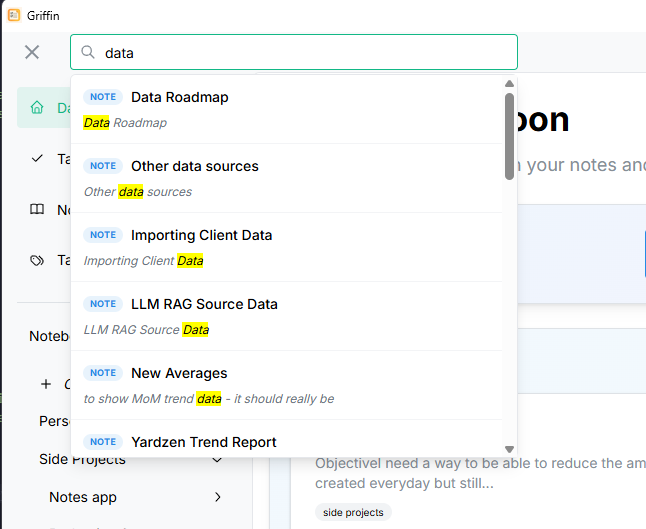The height and width of the screenshot is (529, 646).
Task: Open the Notes book icon
Action: 37,209
